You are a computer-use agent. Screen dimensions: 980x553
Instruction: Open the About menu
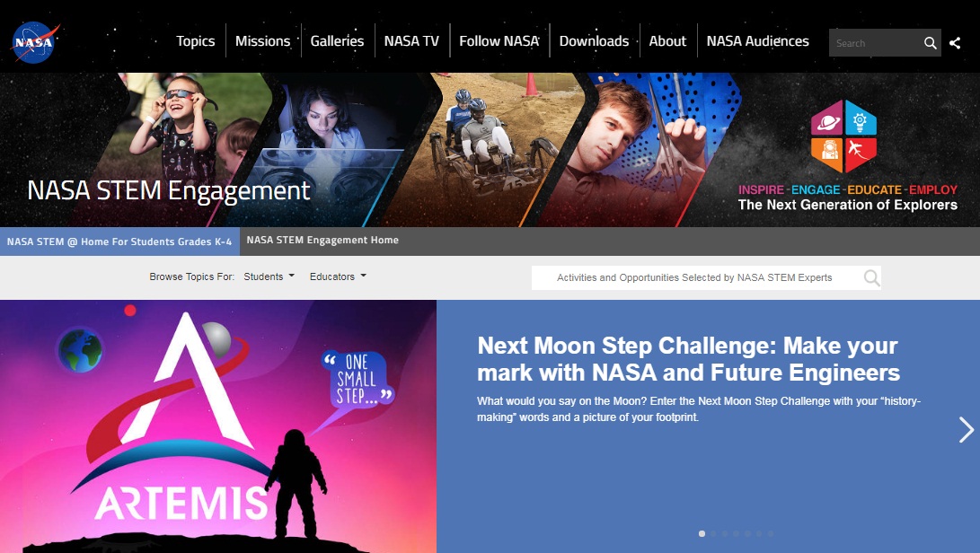tap(667, 41)
